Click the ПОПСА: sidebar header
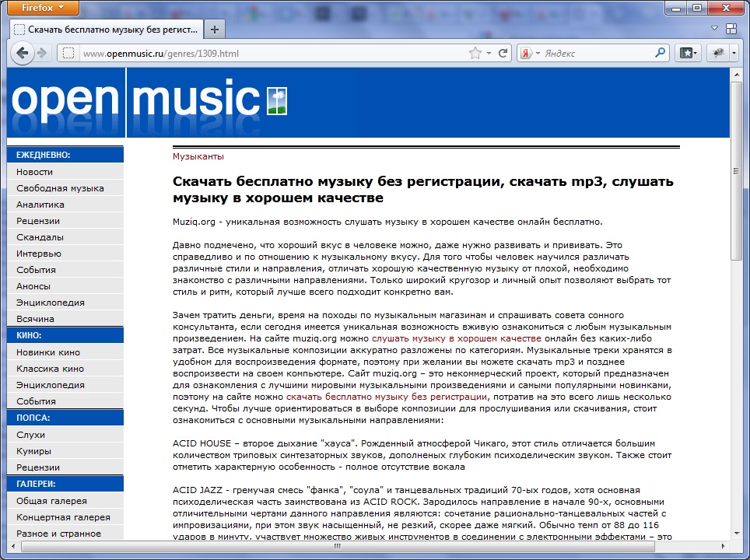750x560 pixels. pyautogui.click(x=65, y=418)
